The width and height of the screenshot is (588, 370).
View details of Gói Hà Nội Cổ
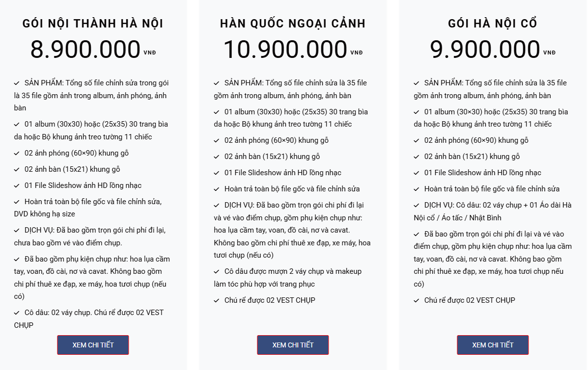493,345
